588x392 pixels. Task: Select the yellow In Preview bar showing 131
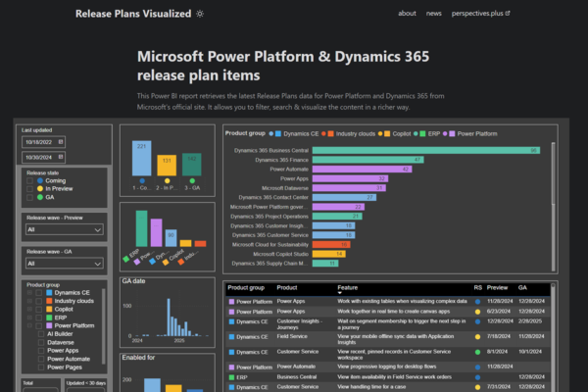(x=167, y=166)
